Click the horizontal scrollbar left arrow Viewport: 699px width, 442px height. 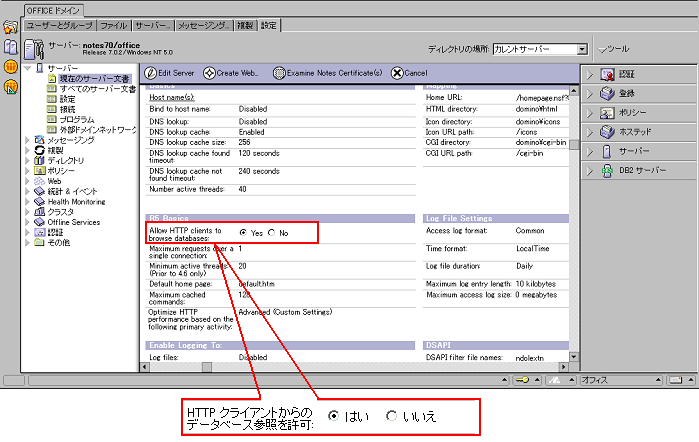tap(144, 367)
